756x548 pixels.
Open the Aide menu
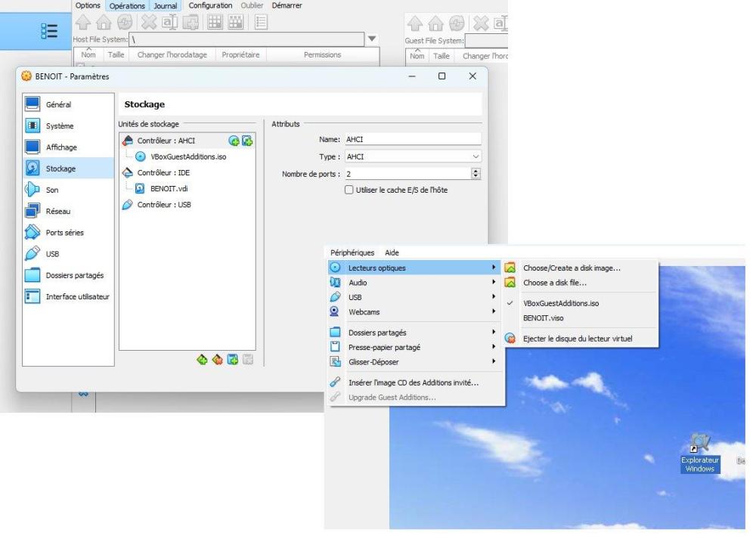click(392, 252)
